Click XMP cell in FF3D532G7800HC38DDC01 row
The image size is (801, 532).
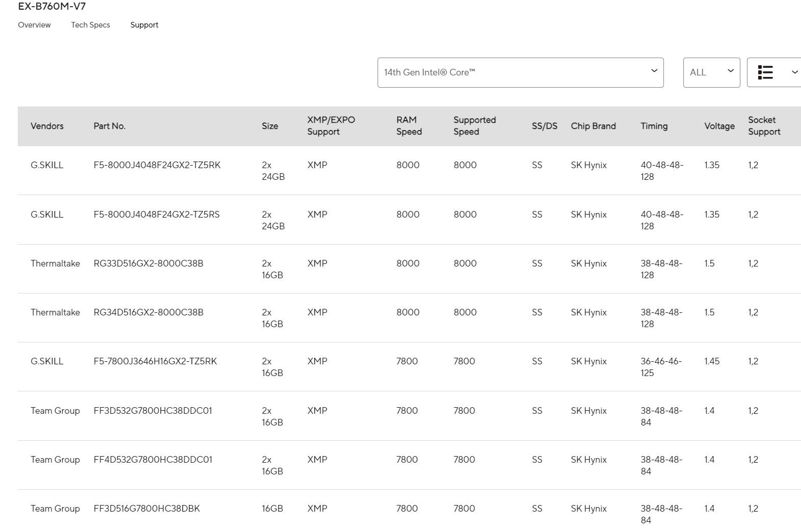coord(317,411)
